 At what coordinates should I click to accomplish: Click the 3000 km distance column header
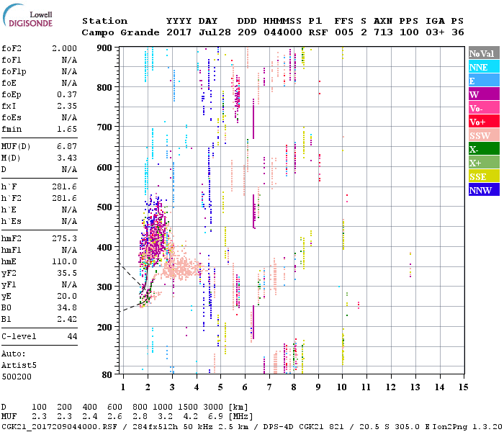click(213, 407)
